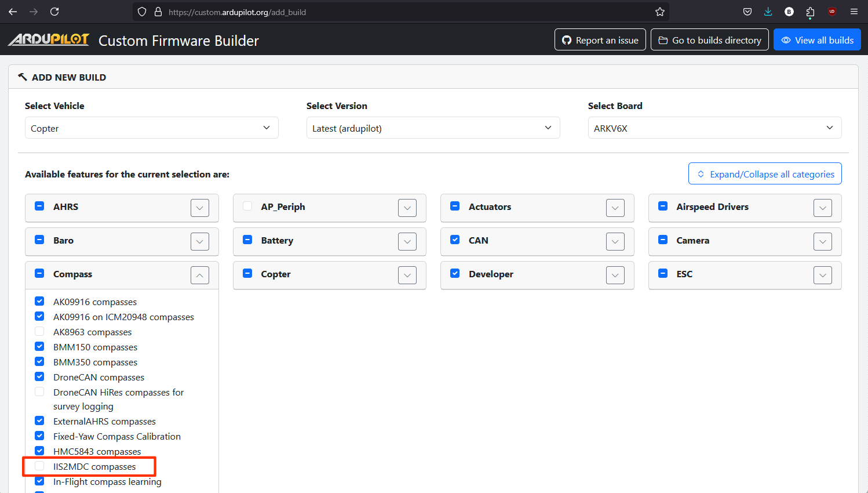Screen dimensions: 868x493
Task: Uncheck the CAN category checkbox
Action: 455,240
